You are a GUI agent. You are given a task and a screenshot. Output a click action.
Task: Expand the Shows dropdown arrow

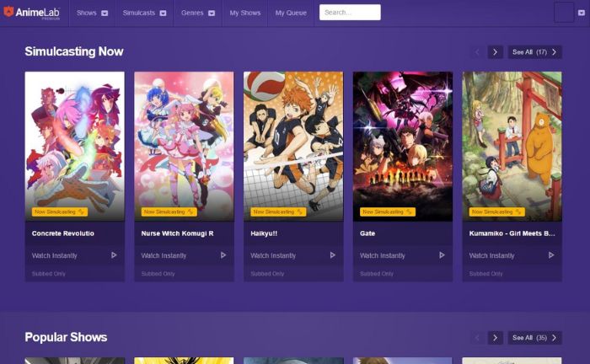click(x=105, y=13)
